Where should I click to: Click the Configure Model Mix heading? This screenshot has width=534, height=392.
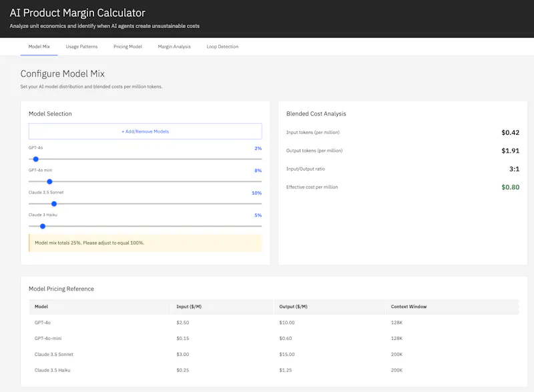(62, 73)
